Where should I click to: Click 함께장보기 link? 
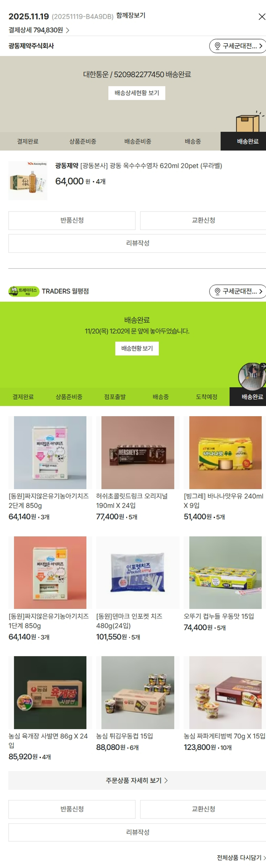click(x=131, y=16)
